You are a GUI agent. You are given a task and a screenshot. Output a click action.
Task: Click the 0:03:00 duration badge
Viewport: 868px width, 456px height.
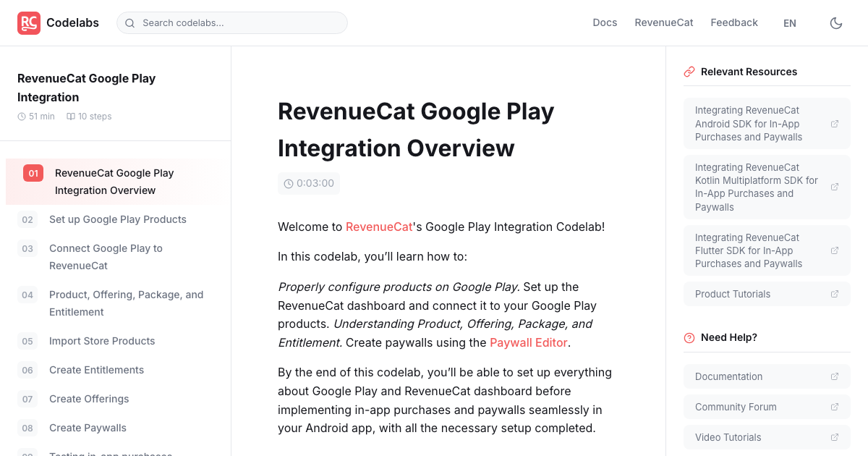pos(309,183)
